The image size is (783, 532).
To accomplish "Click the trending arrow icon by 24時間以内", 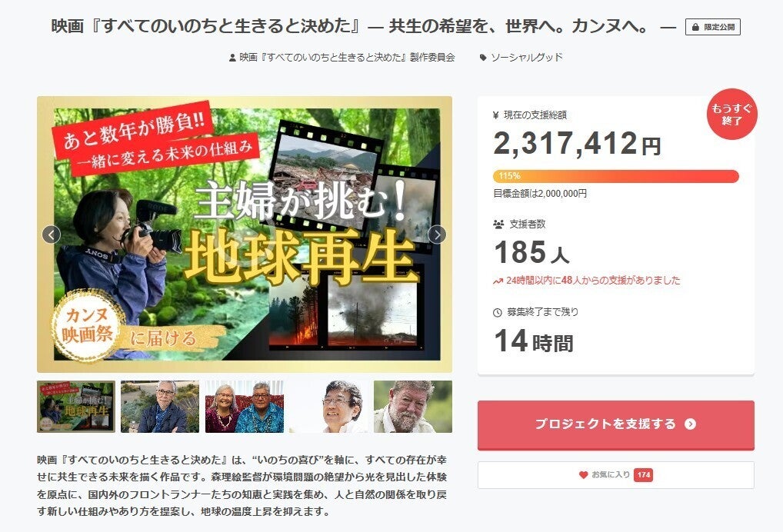I will 498,281.
